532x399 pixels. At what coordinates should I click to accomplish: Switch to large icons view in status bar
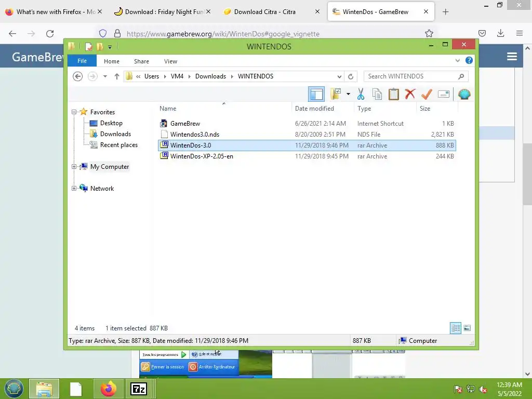tap(467, 328)
